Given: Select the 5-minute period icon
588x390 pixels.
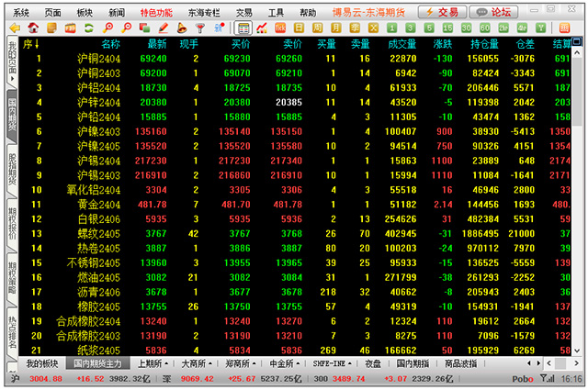Looking at the screenshot, I should (x=429, y=28).
